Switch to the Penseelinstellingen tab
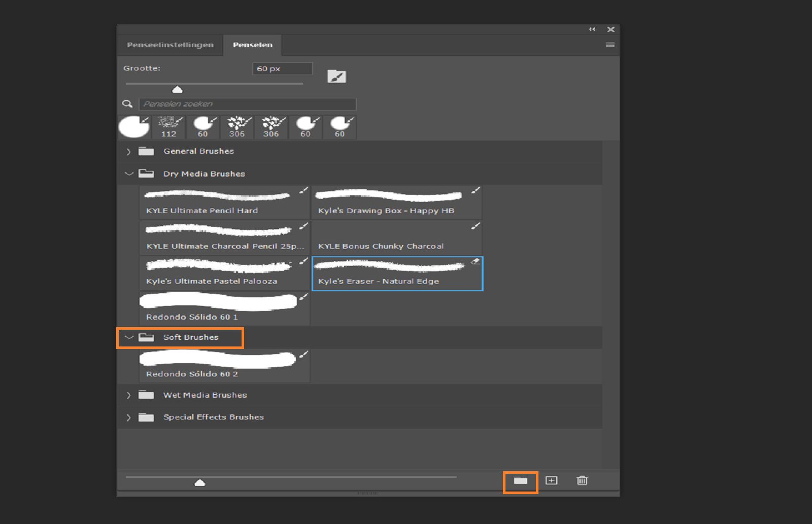Viewport: 812px width, 524px height. tap(170, 45)
